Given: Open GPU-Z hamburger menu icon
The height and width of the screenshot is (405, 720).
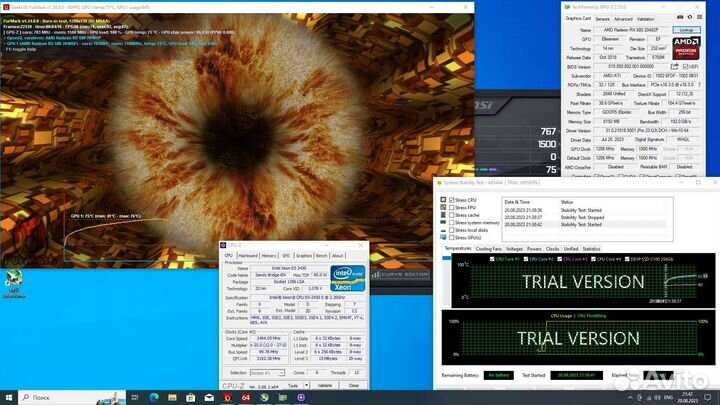Looking at the screenshot, I should point(699,17).
